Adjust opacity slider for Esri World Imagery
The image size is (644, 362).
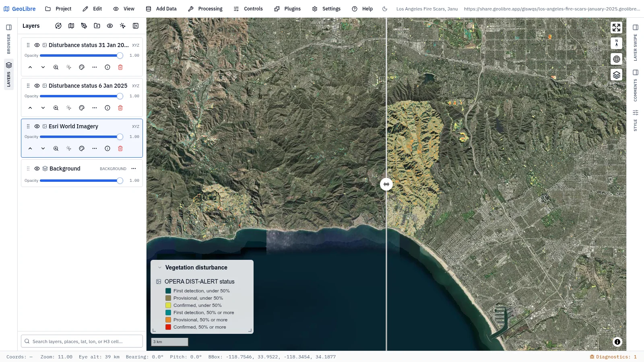tap(81, 137)
